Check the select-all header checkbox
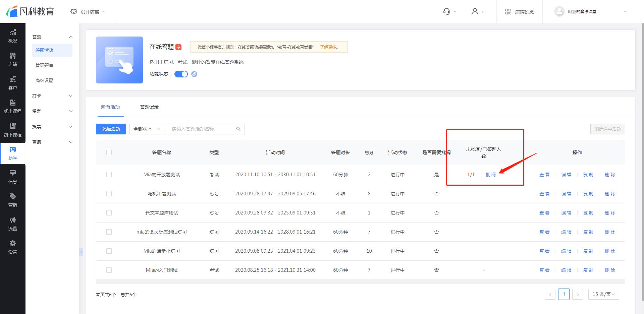 click(x=109, y=152)
